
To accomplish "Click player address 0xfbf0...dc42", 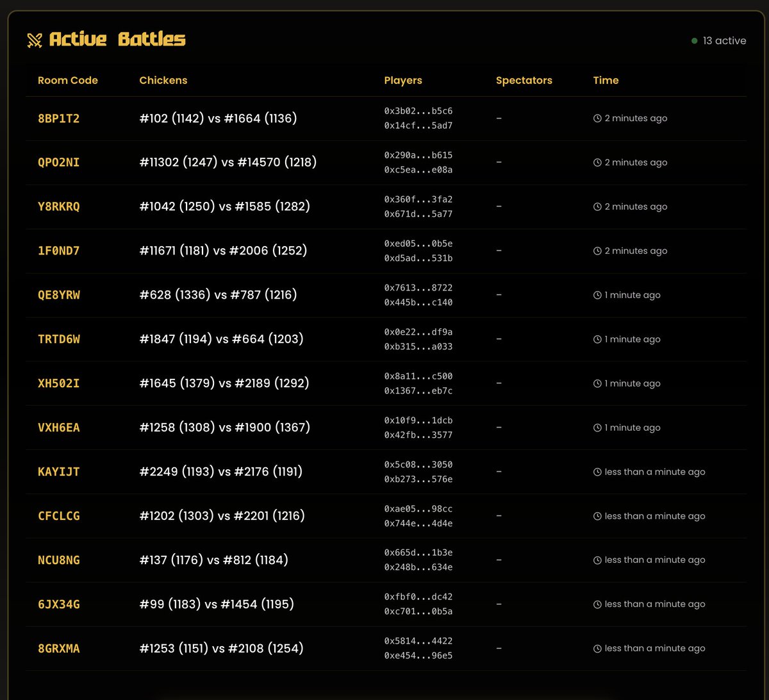I will [418, 597].
